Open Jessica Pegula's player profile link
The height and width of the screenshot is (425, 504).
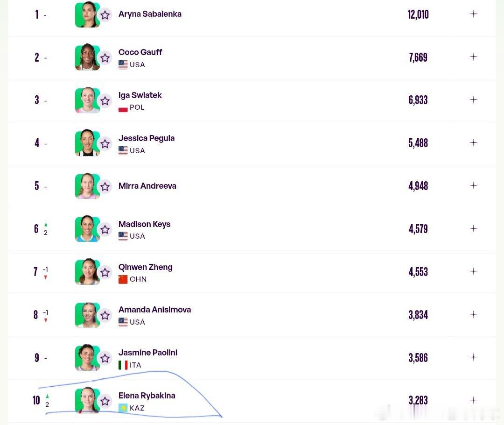147,138
